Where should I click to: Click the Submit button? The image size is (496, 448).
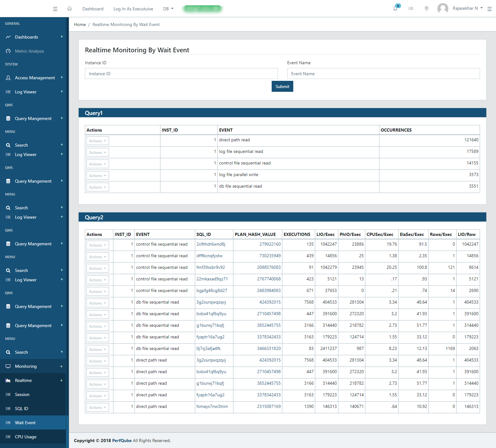[x=282, y=86]
